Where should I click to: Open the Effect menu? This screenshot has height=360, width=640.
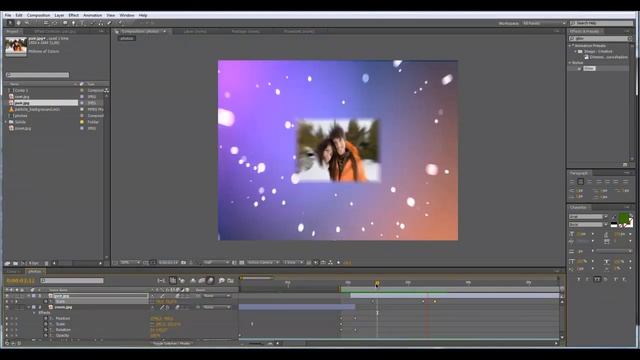pos(73,15)
